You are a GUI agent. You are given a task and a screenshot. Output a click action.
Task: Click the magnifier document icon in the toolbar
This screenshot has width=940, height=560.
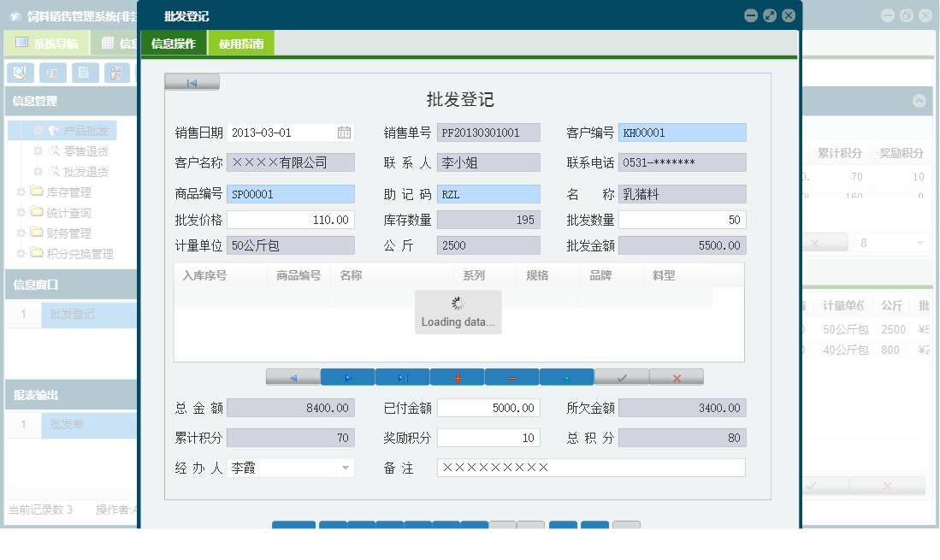pos(20,73)
